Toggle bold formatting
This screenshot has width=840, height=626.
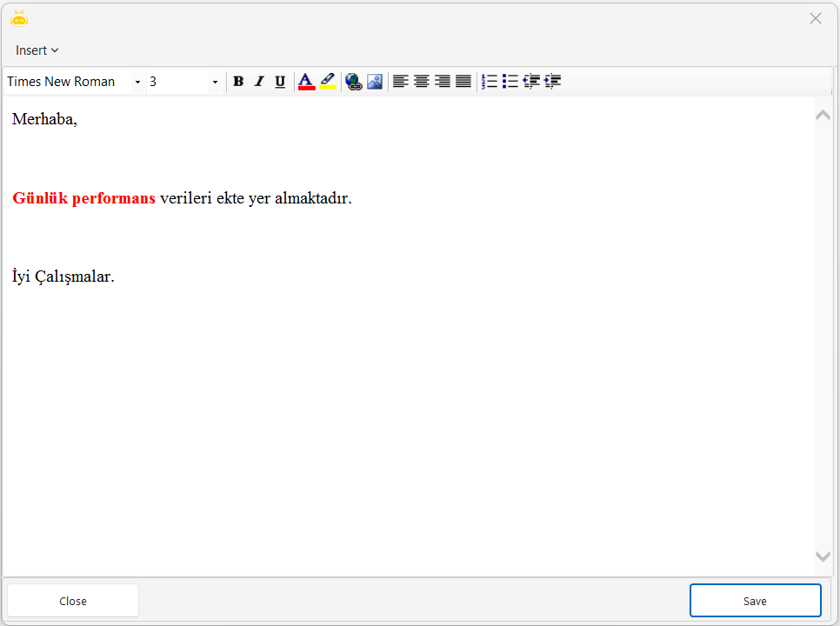click(x=238, y=82)
